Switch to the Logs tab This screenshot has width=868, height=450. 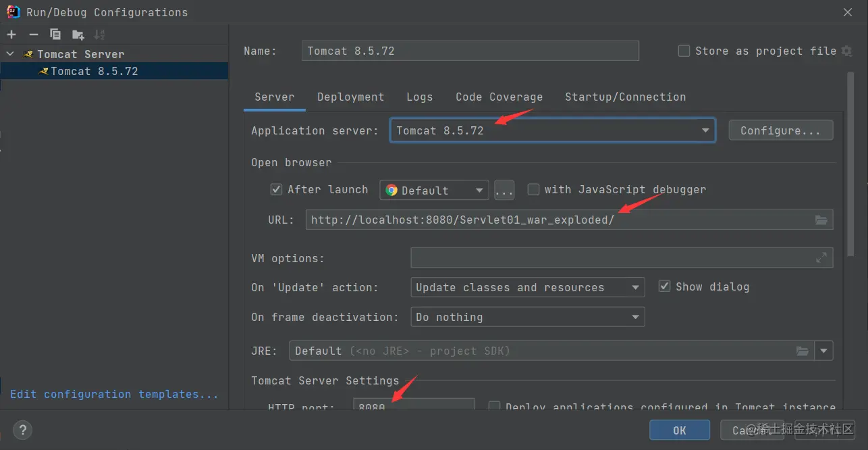[x=419, y=97]
